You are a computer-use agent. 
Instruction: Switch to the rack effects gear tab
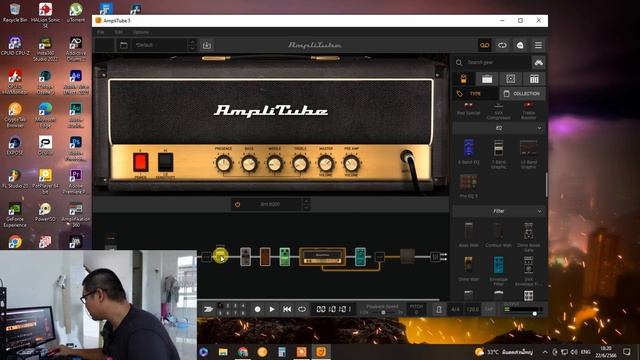pos(534,79)
